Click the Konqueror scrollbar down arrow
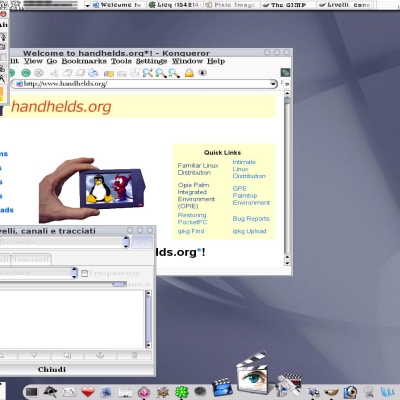This screenshot has width=400, height=400. (x=287, y=263)
